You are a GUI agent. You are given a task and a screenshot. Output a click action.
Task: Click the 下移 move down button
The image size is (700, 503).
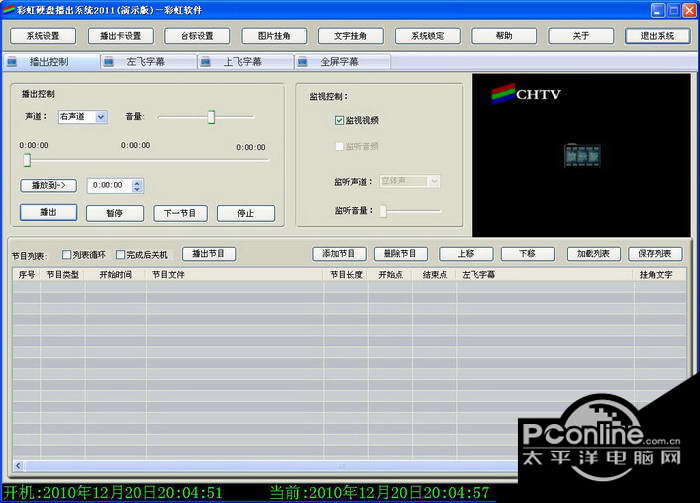(x=528, y=254)
